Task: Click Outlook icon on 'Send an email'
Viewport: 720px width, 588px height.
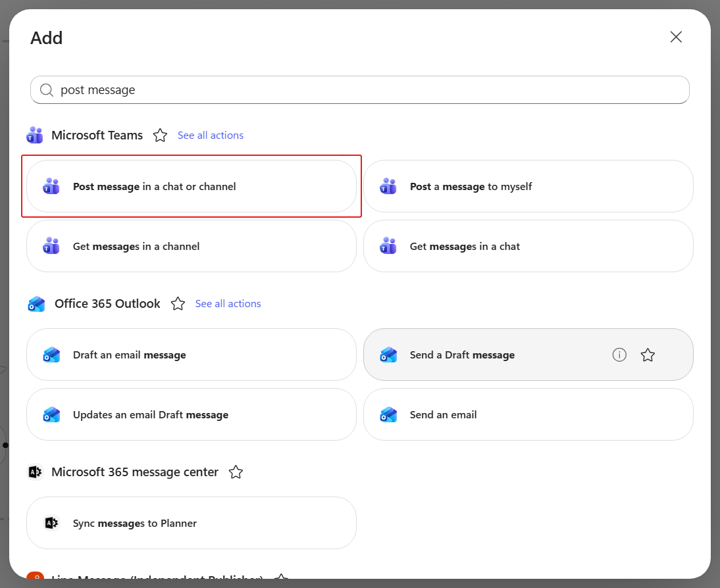Action: pos(388,415)
